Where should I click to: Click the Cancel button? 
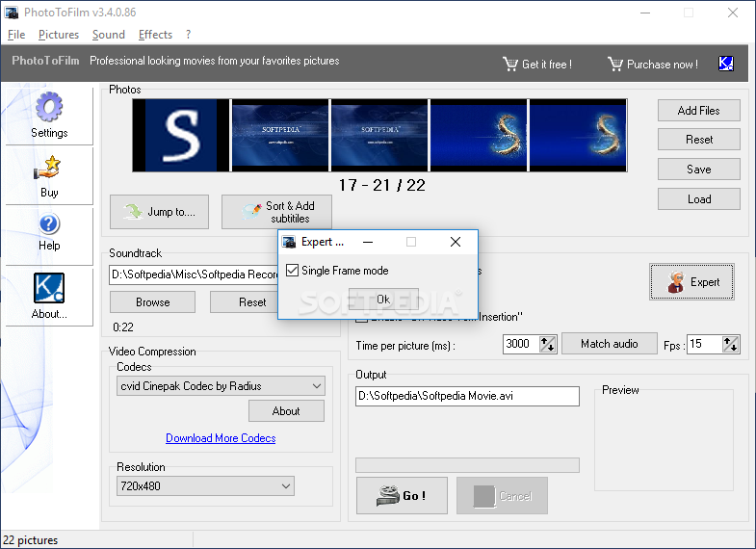tap(502, 495)
